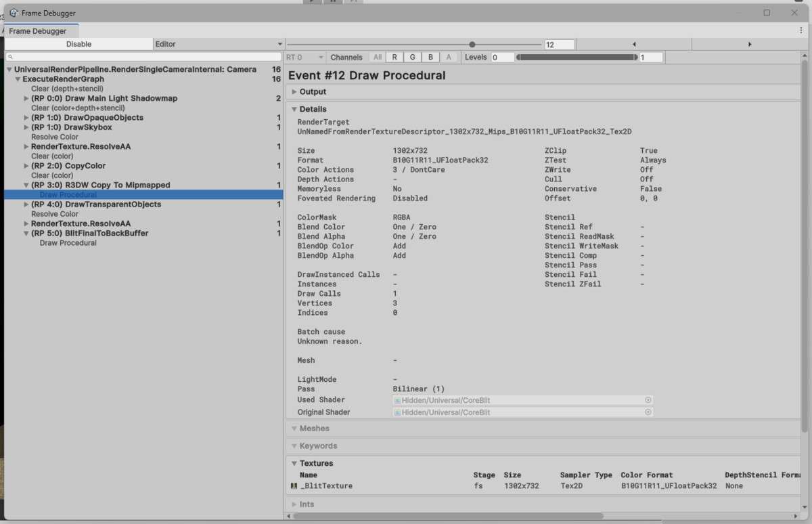
Task: Click the Color Format column header
Action: click(x=647, y=475)
